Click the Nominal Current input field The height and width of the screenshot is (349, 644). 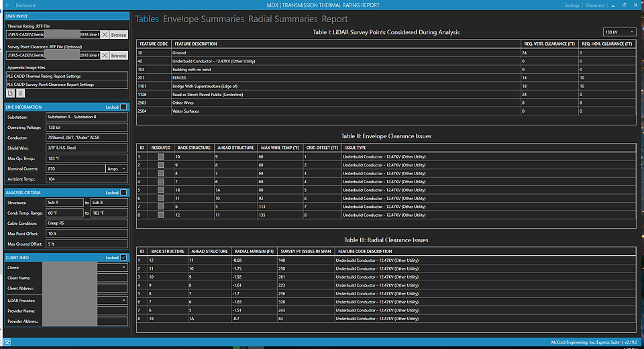75,168
